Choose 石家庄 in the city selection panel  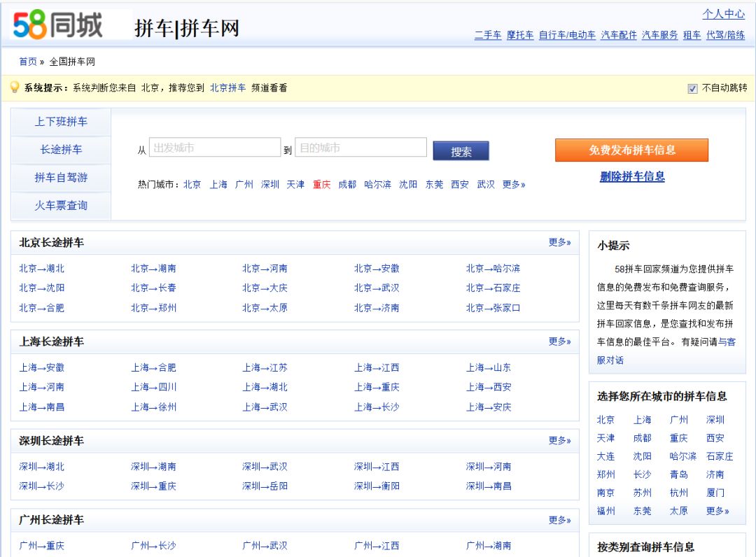(720, 456)
